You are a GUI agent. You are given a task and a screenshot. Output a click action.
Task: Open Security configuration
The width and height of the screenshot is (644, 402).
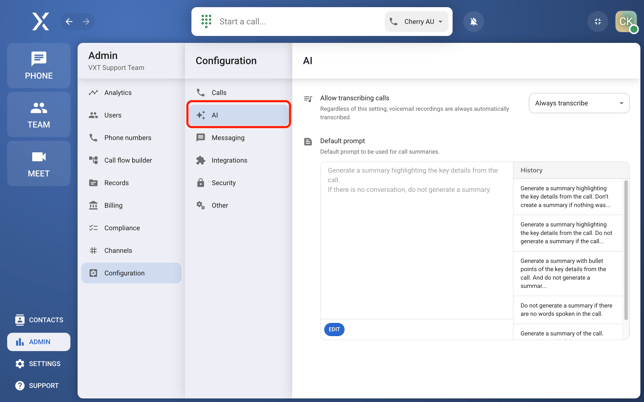[238, 183]
